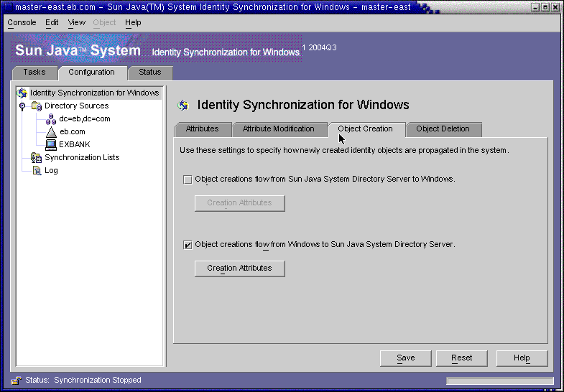564x392 pixels.
Task: Click the lock icon in status bar
Action: [x=17, y=380]
